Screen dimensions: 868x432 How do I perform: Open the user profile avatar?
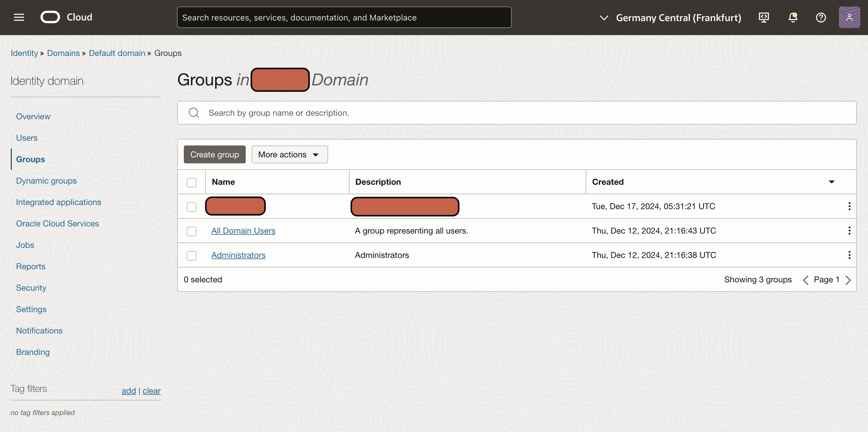pos(849,17)
